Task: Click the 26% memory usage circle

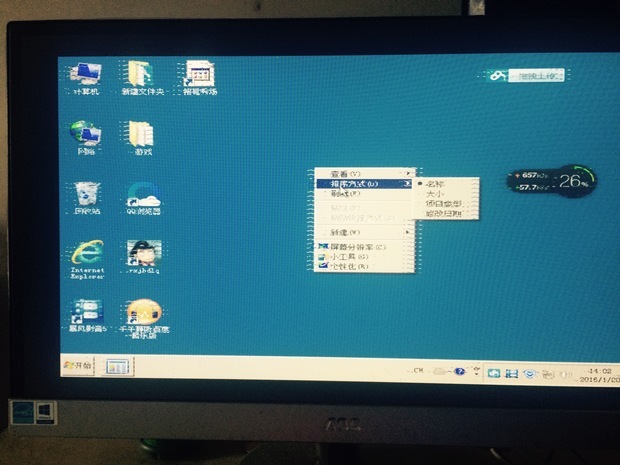Action: point(577,181)
